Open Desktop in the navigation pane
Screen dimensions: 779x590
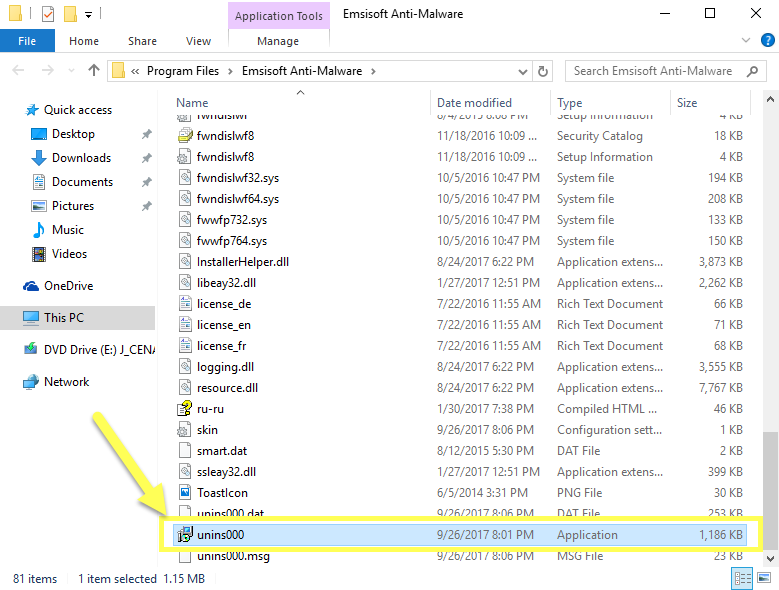click(73, 134)
